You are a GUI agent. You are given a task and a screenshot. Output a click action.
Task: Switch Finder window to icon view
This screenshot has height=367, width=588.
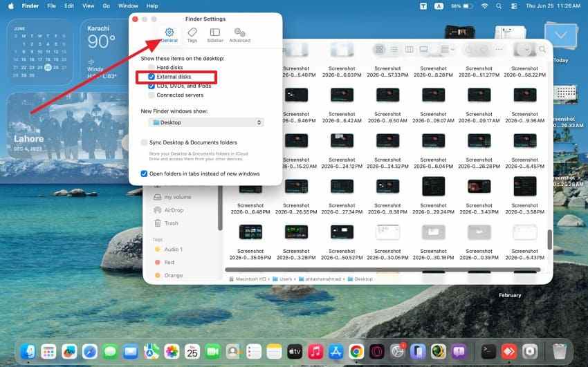click(x=380, y=49)
